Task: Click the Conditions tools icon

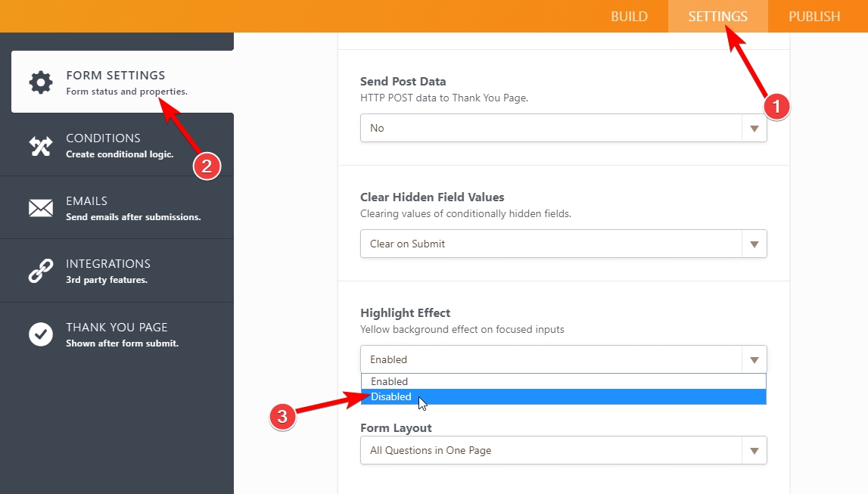Action: tap(40, 145)
